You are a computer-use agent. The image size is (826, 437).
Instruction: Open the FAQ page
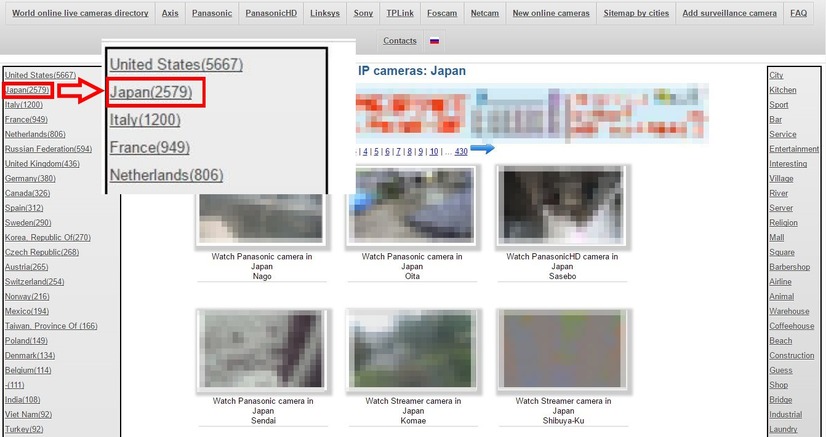pos(798,13)
